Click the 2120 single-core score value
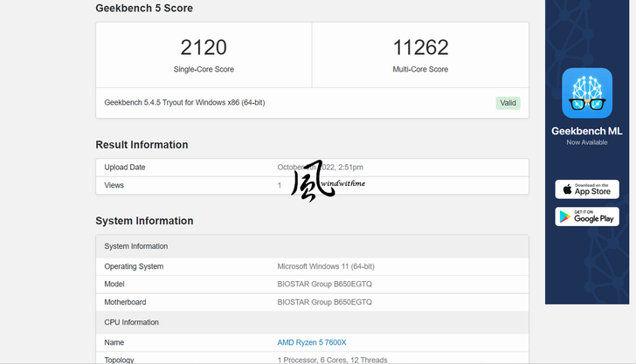 pyautogui.click(x=204, y=47)
